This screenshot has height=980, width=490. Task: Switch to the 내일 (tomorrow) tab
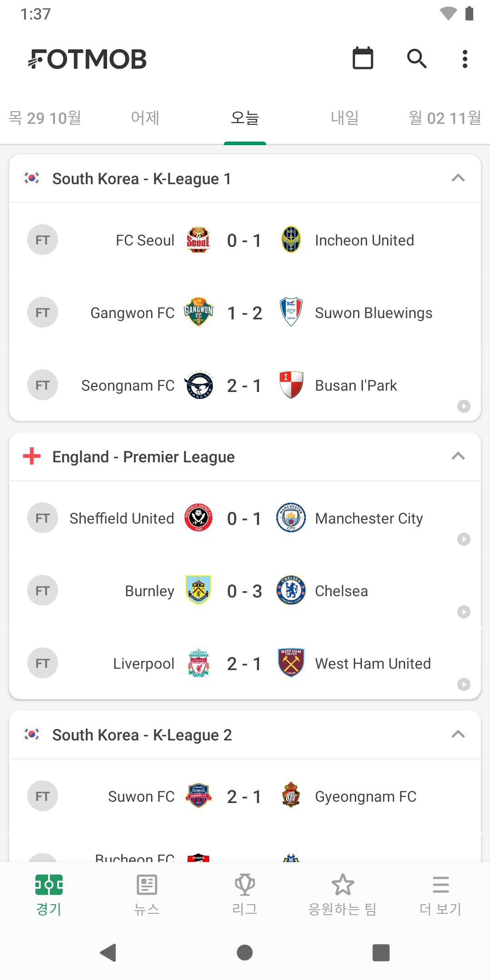point(345,118)
